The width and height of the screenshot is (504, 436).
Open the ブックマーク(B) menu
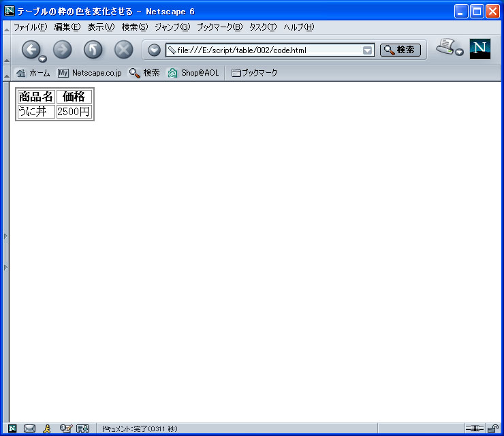coord(220,27)
